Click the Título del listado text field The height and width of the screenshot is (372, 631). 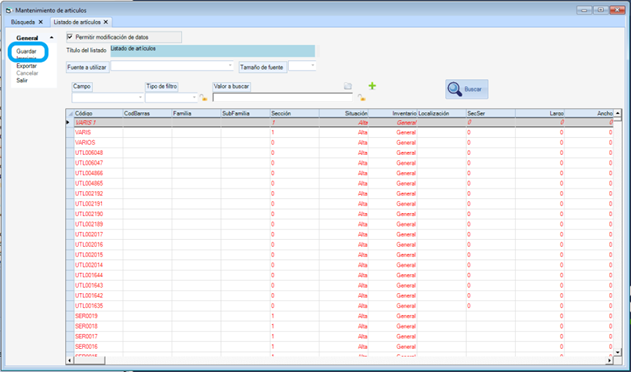coord(212,51)
